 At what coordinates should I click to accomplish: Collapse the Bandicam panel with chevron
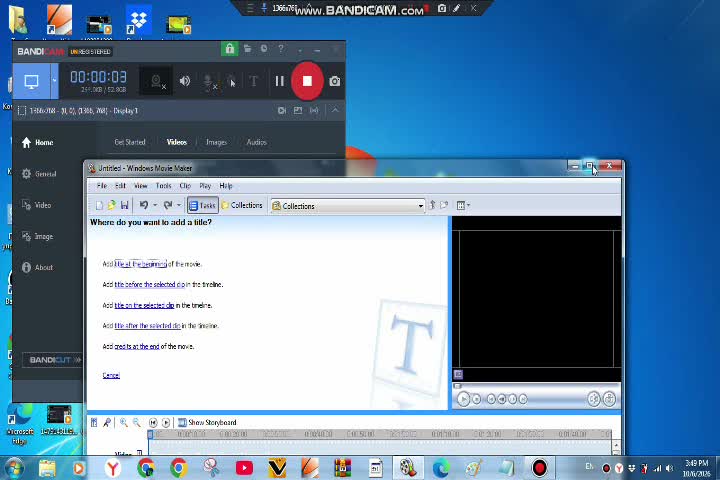click(335, 110)
